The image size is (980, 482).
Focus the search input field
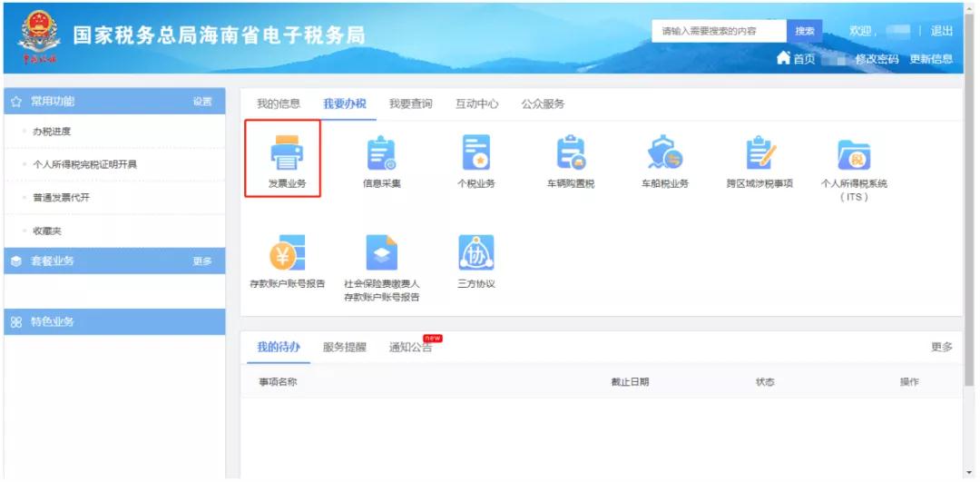point(720,31)
